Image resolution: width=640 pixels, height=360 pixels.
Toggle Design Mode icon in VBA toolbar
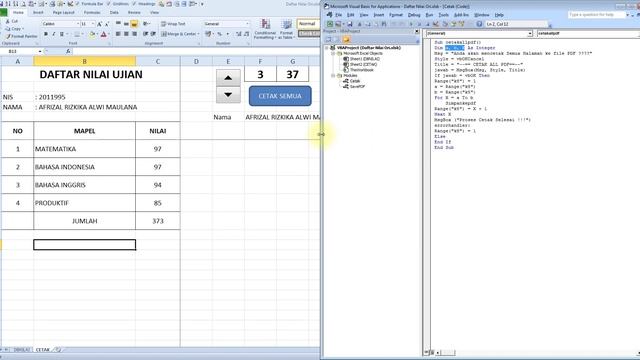click(x=436, y=24)
